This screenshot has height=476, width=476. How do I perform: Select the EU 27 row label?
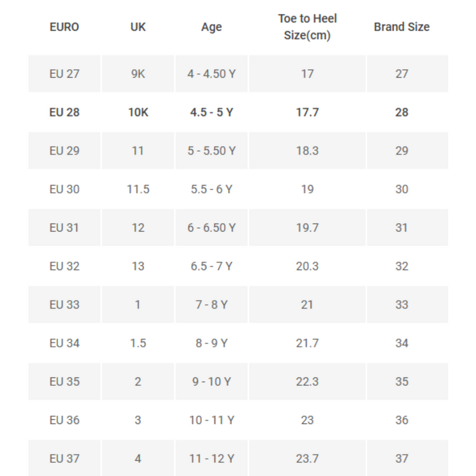pyautogui.click(x=65, y=74)
